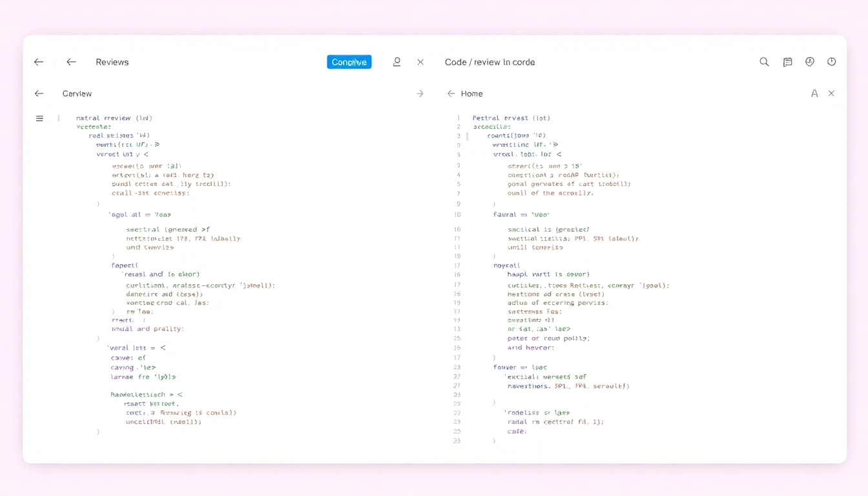Screen dimensions: 868x496
Task: Toggle the blue gutter marker on line 2
Action: (467, 136)
